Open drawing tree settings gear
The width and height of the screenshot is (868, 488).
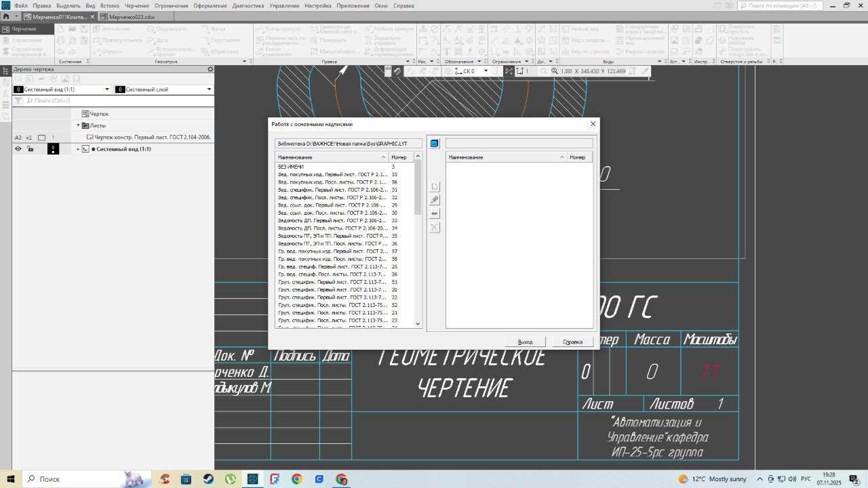point(210,69)
